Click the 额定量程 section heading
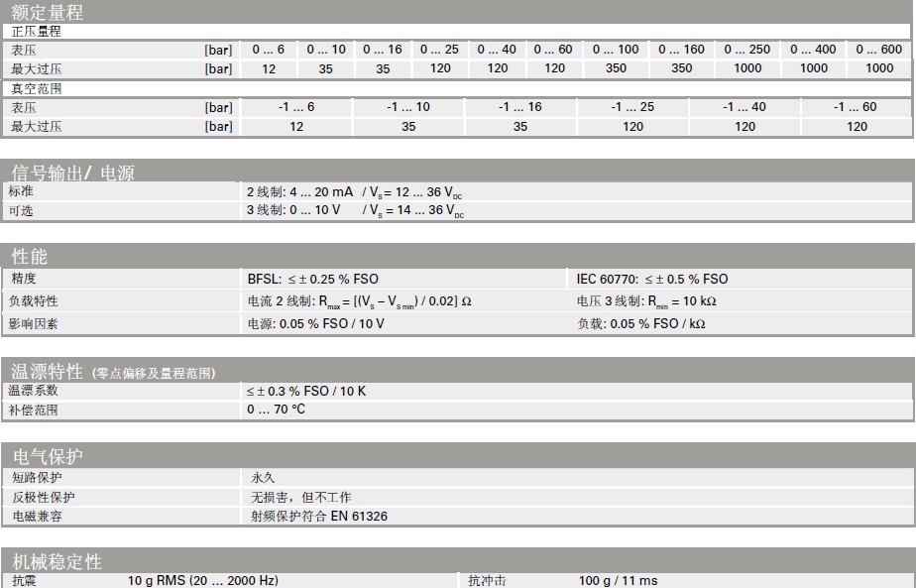The height and width of the screenshot is (588, 916). pos(47,12)
